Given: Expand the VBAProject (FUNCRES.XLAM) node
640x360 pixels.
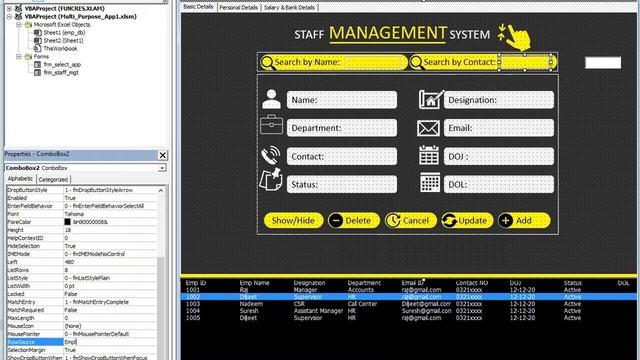Looking at the screenshot, I should [x=9, y=9].
